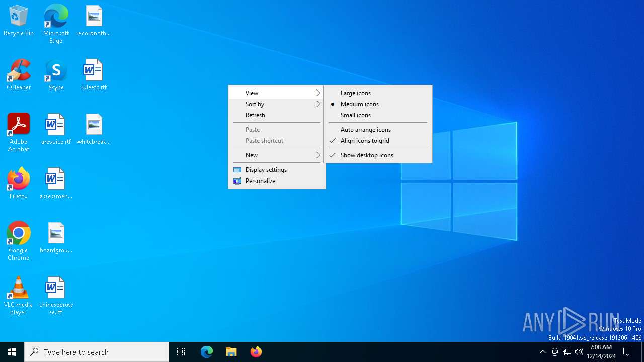Select the Firefox desktop shortcut
The image size is (644, 362).
(x=19, y=184)
